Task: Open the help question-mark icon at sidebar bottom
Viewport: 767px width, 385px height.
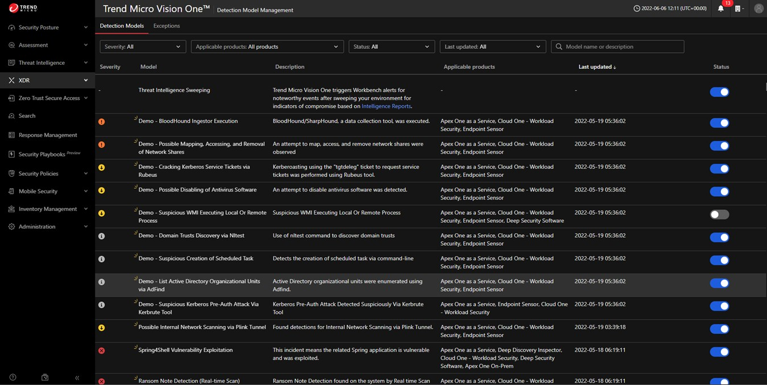Action: click(13, 377)
